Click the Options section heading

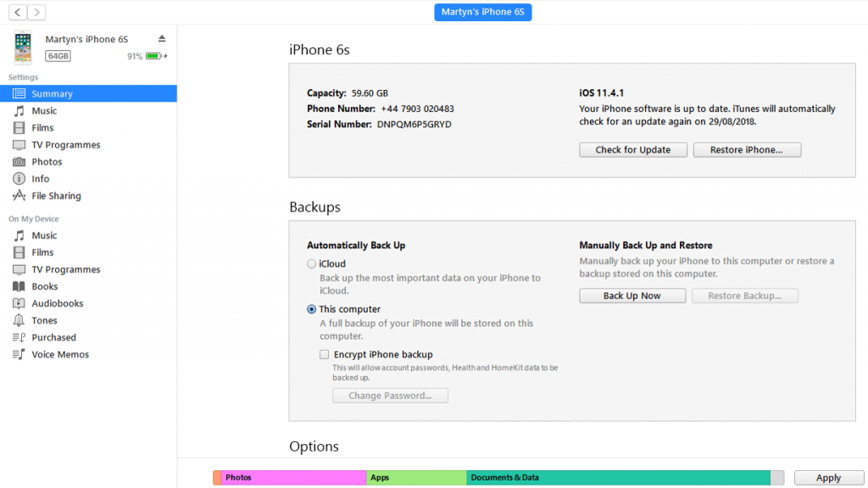pyautogui.click(x=314, y=446)
